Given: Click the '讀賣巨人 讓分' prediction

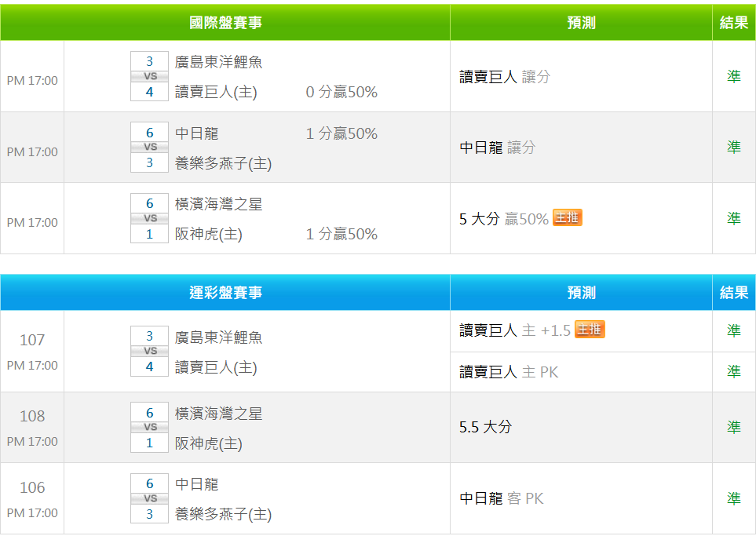Looking at the screenshot, I should [505, 77].
